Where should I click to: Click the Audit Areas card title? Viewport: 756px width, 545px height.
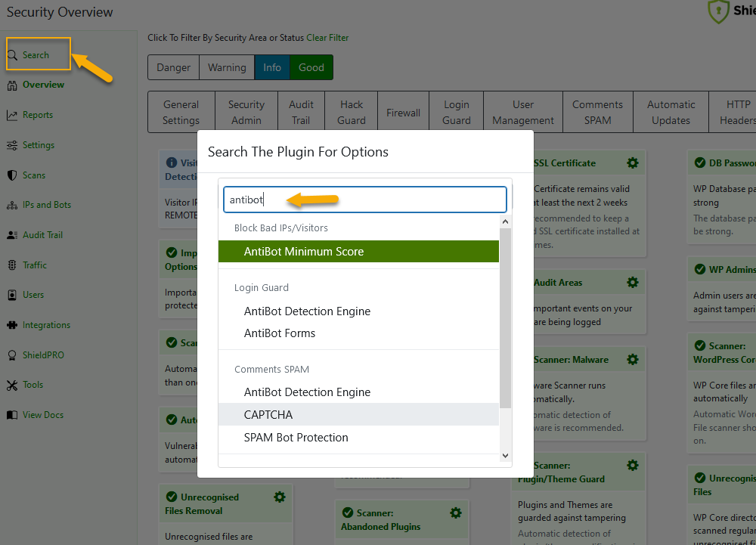coord(558,283)
